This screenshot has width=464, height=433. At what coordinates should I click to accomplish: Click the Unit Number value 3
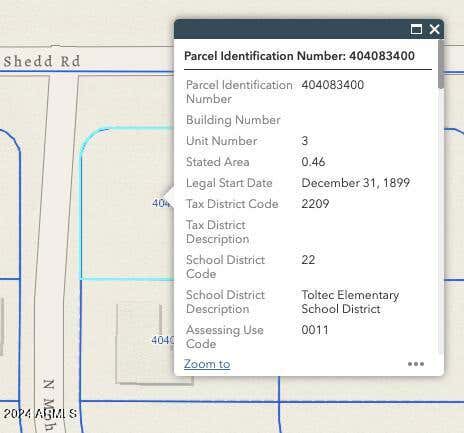[x=305, y=141]
